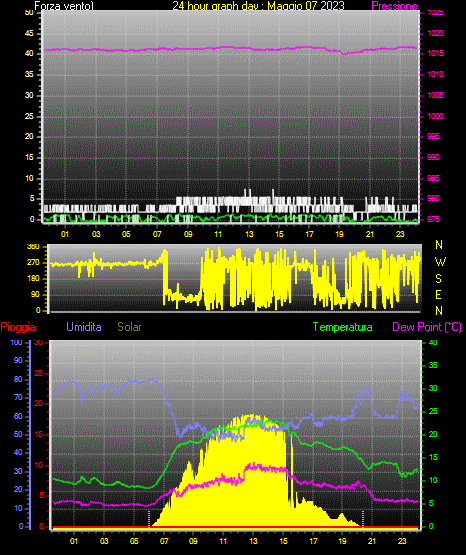Click the Solar legend label
The height and width of the screenshot is (555, 466).
(x=130, y=327)
